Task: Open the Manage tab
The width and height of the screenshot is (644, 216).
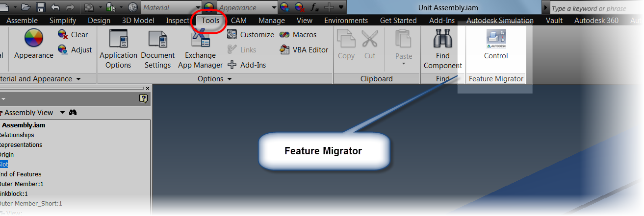Action: click(x=272, y=21)
